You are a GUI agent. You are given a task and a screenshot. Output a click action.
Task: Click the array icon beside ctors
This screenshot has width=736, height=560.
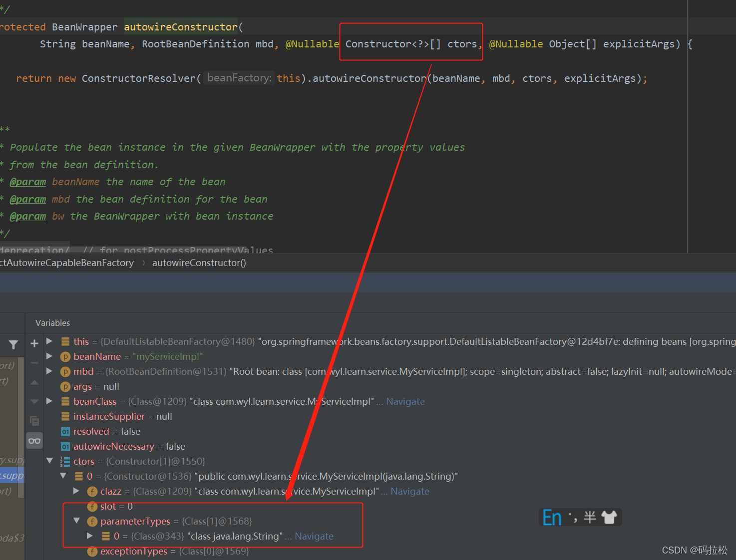pos(65,462)
